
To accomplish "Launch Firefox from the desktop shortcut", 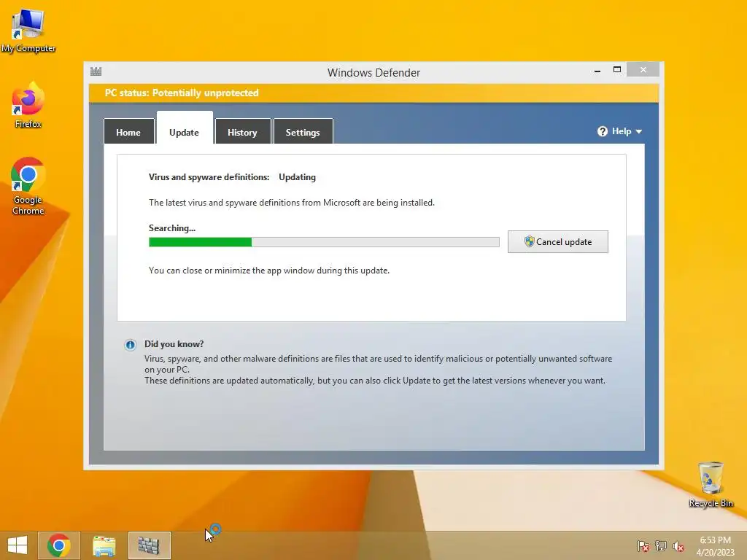I will point(28,105).
